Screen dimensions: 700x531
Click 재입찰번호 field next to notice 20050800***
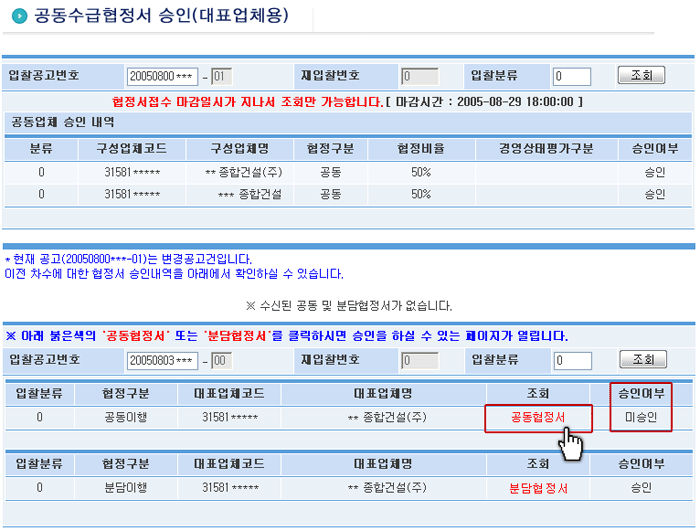click(x=419, y=76)
